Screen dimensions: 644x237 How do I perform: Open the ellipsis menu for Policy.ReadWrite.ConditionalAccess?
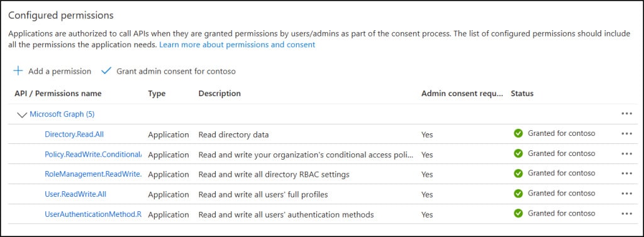coord(627,153)
